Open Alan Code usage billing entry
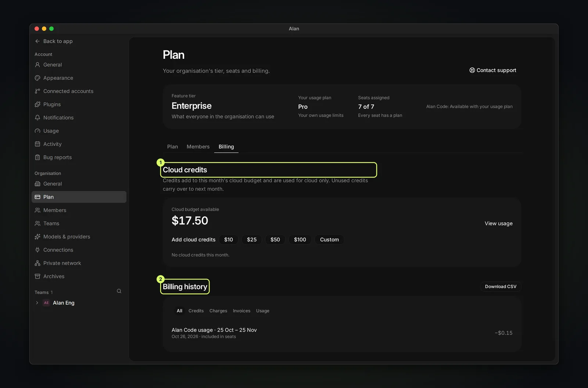Screen dimensions: 588x388 click(x=342, y=333)
